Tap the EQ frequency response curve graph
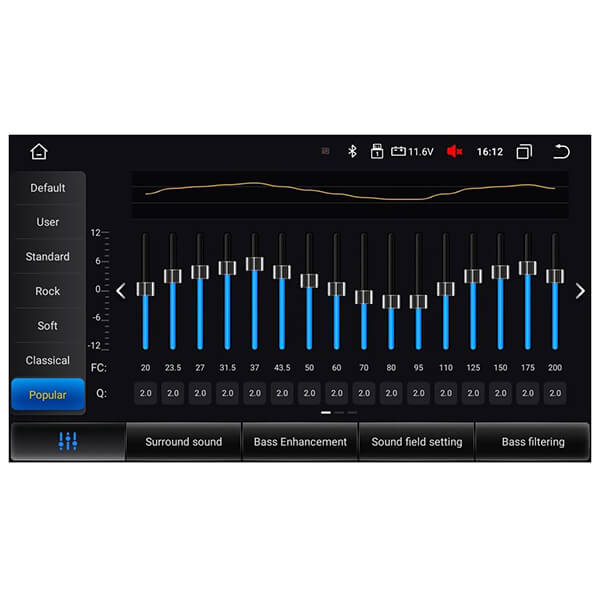The height and width of the screenshot is (600, 600). pos(350,195)
